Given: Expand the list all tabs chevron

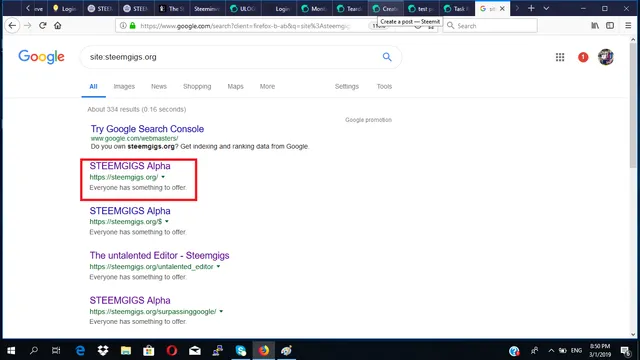Looking at the screenshot, I should (546, 8).
